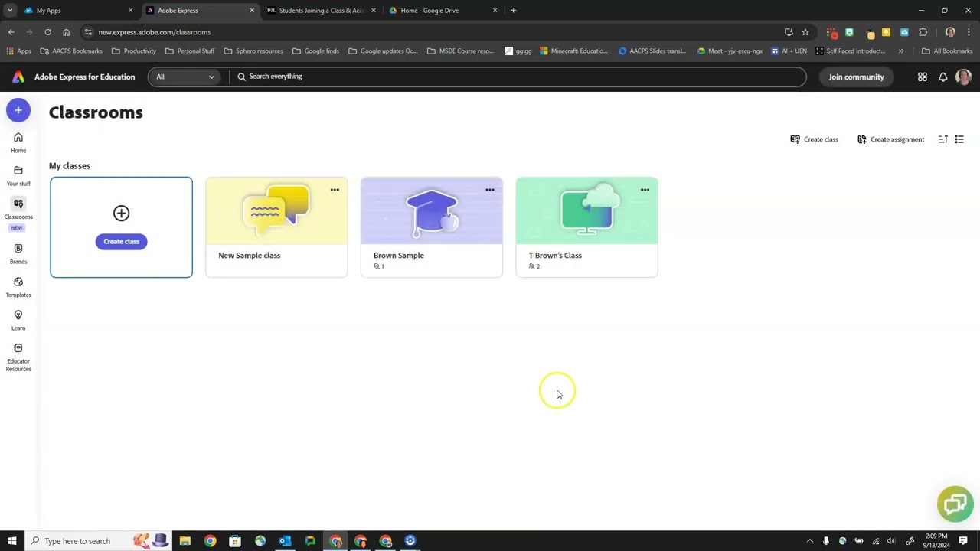The height and width of the screenshot is (551, 980).
Task: Open the chat support bubble
Action: [x=955, y=504]
